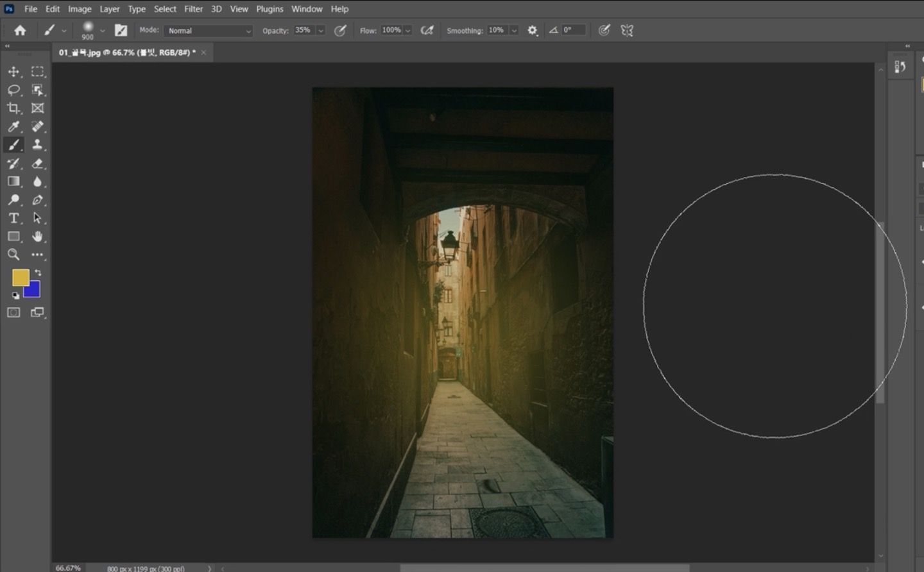Viewport: 924px width, 572px height.
Task: Activate the Clone Stamp tool
Action: coord(38,145)
